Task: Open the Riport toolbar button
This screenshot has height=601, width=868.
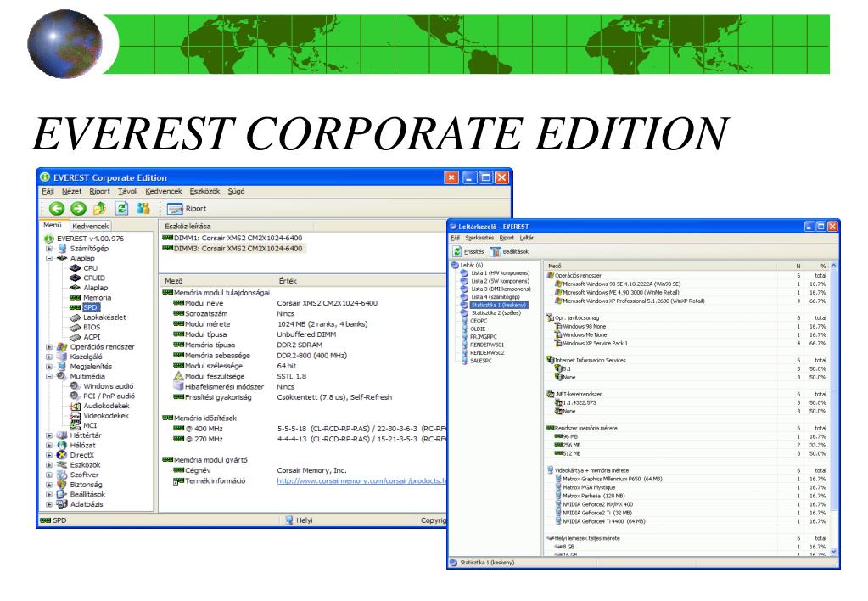Action: coord(187,208)
